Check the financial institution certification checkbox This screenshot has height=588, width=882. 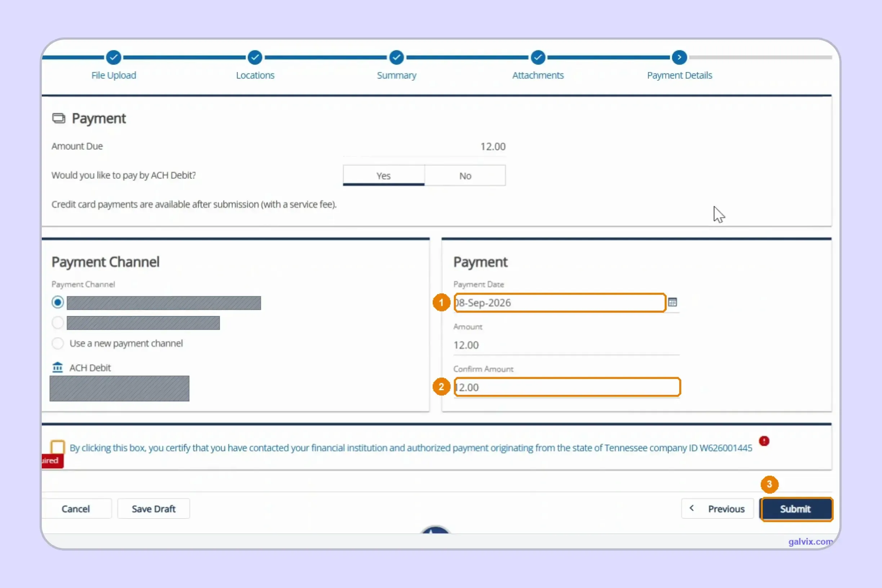pos(57,447)
